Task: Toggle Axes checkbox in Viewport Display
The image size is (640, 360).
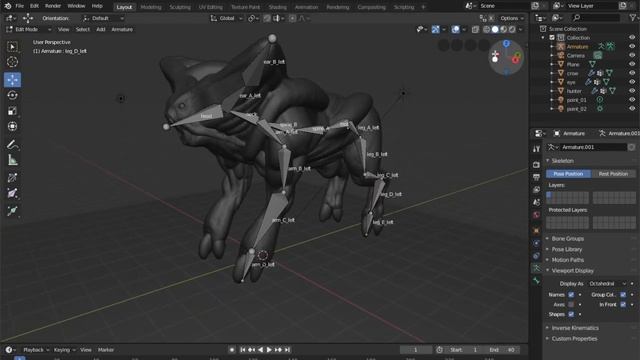Action: coord(571,304)
